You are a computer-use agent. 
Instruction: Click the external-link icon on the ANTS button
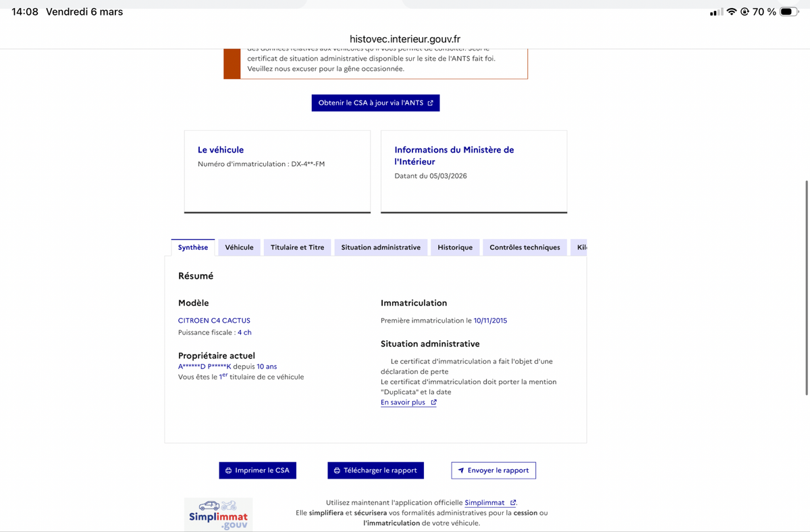point(431,103)
